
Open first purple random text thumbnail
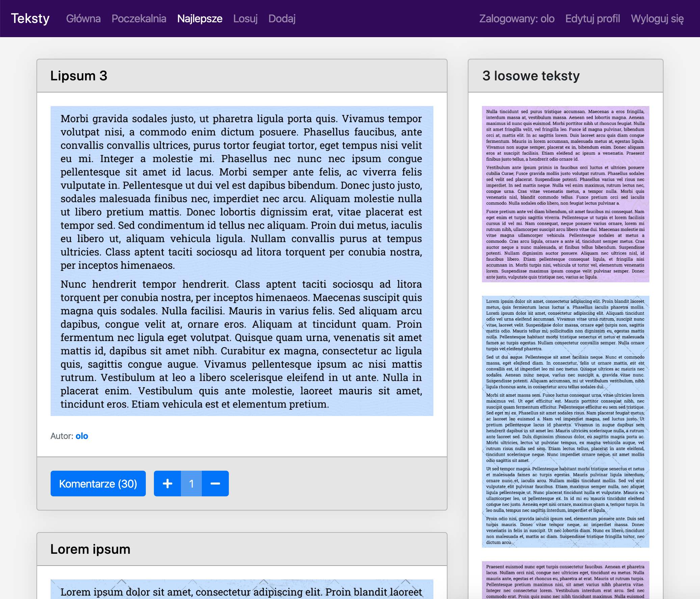click(x=565, y=194)
